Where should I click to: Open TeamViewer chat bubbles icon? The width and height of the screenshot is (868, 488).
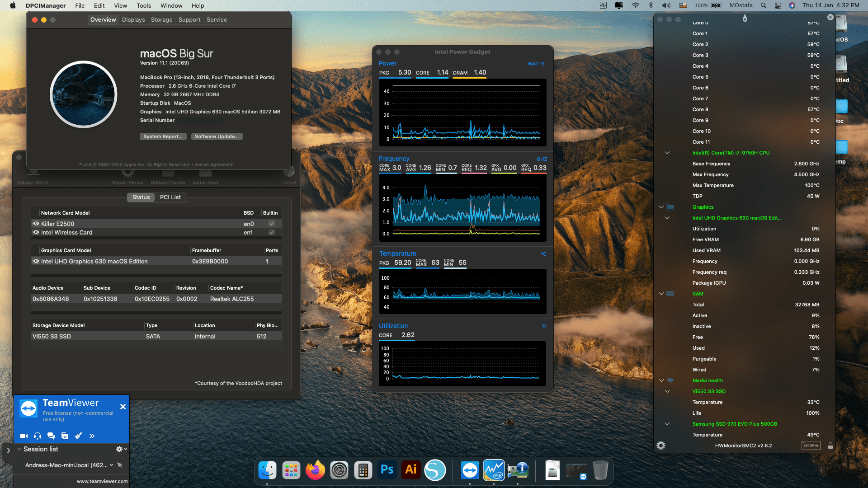(51, 436)
